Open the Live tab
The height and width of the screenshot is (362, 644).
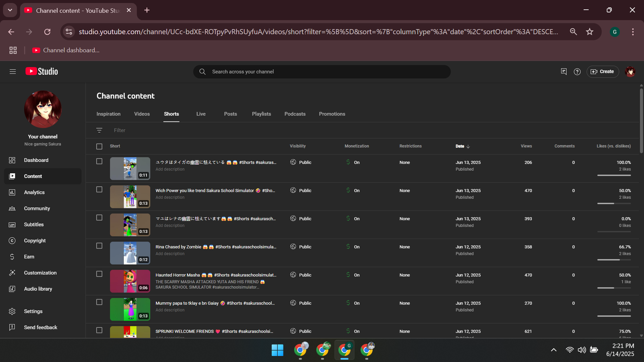(x=201, y=114)
